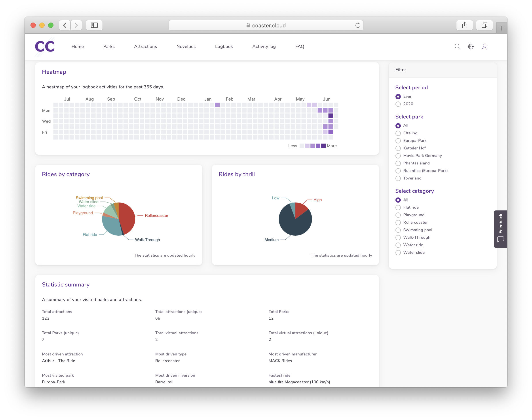Open the search magnifier icon
The image size is (532, 420).
pos(457,46)
